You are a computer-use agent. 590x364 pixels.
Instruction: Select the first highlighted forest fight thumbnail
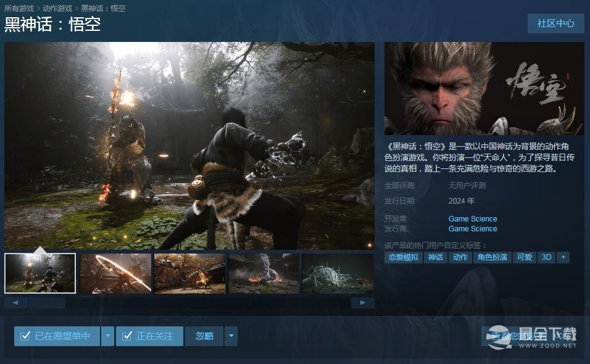[x=40, y=273]
